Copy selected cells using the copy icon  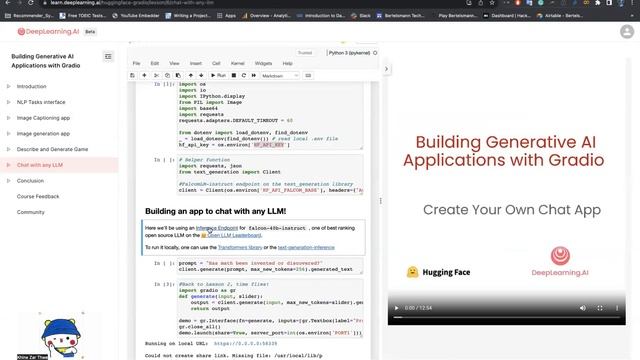pyautogui.click(x=167, y=76)
